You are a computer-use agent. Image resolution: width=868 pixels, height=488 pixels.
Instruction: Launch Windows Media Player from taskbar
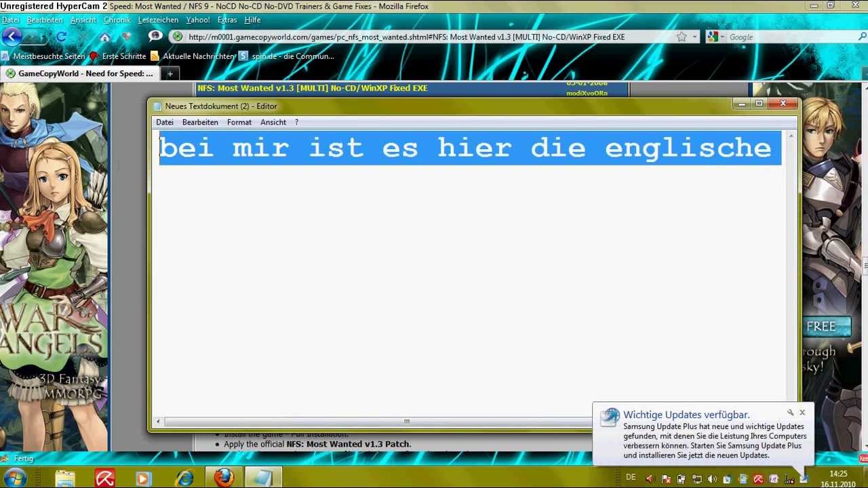coord(142,479)
